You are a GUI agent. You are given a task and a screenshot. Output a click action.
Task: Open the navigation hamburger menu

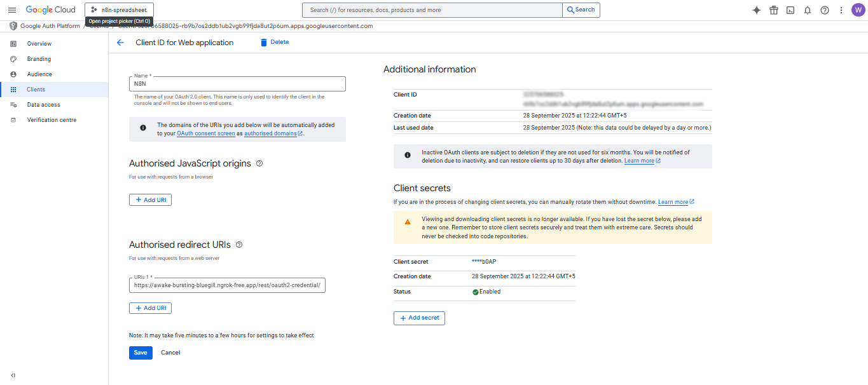[x=11, y=10]
